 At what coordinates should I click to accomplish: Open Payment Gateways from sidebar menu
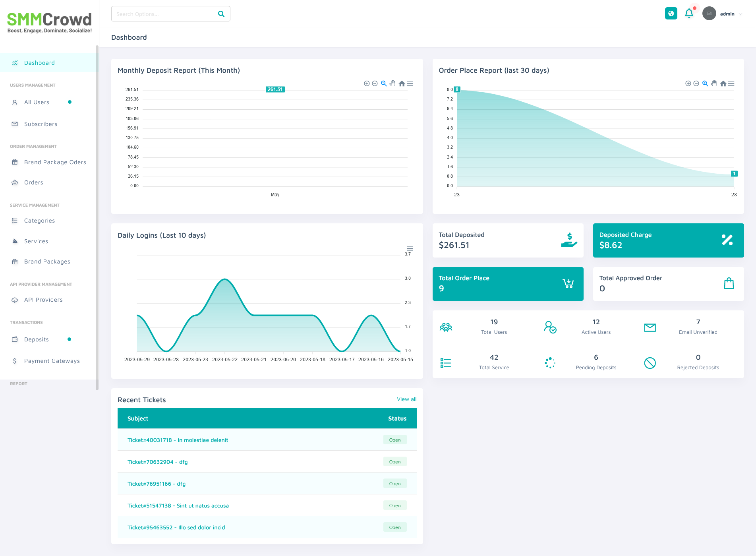[x=52, y=360]
